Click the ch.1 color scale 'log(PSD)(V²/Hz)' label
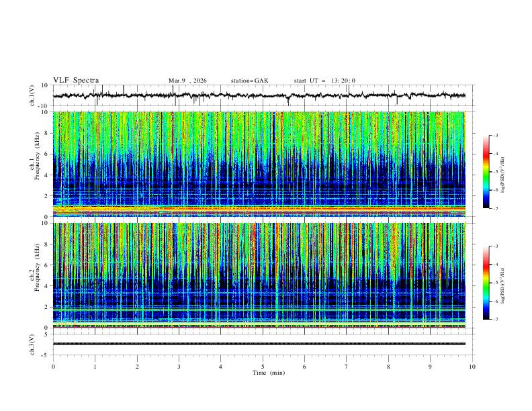This screenshot has width=532, height=411. tap(502, 175)
